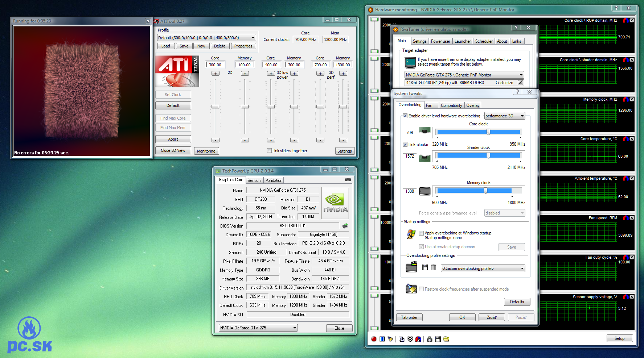Click the blue pause icon in Hardware monitoring toolbar
The image size is (644, 358).
click(x=382, y=339)
